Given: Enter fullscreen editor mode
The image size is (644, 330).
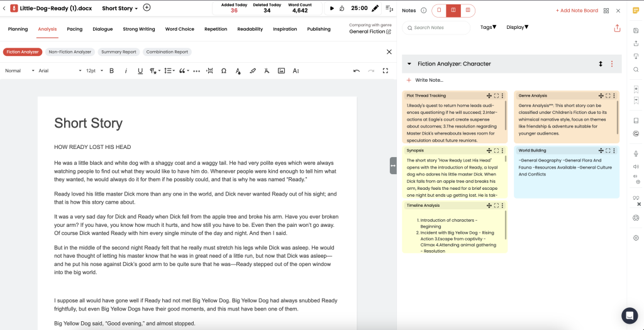Looking at the screenshot, I should [x=386, y=71].
